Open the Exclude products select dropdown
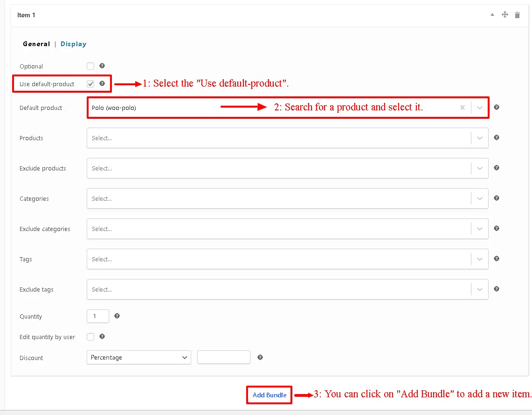532x415 pixels. (480, 168)
